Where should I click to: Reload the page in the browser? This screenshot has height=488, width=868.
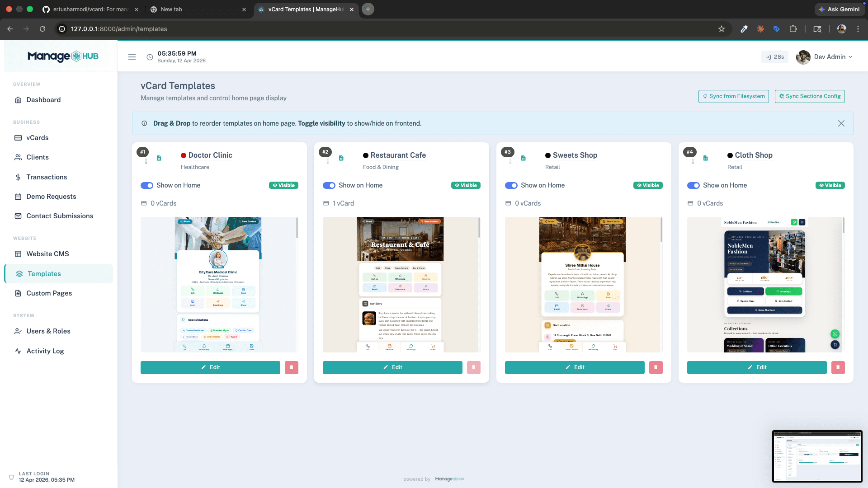pos(42,29)
